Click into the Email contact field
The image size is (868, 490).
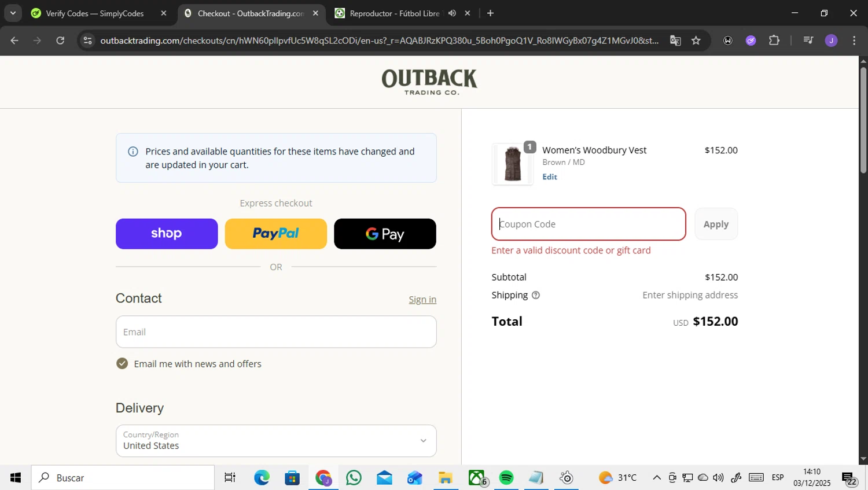point(276,332)
